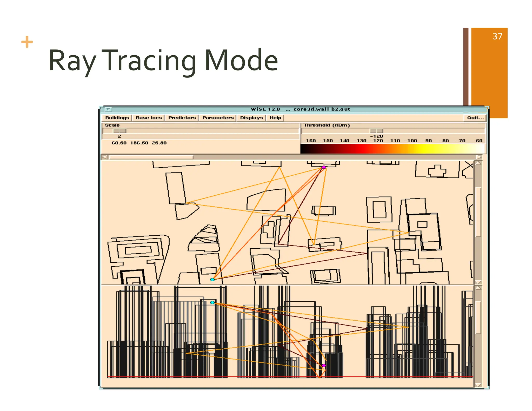Click the horizontal scrollbar right arrow
The width and height of the screenshot is (532, 411).
point(478,157)
